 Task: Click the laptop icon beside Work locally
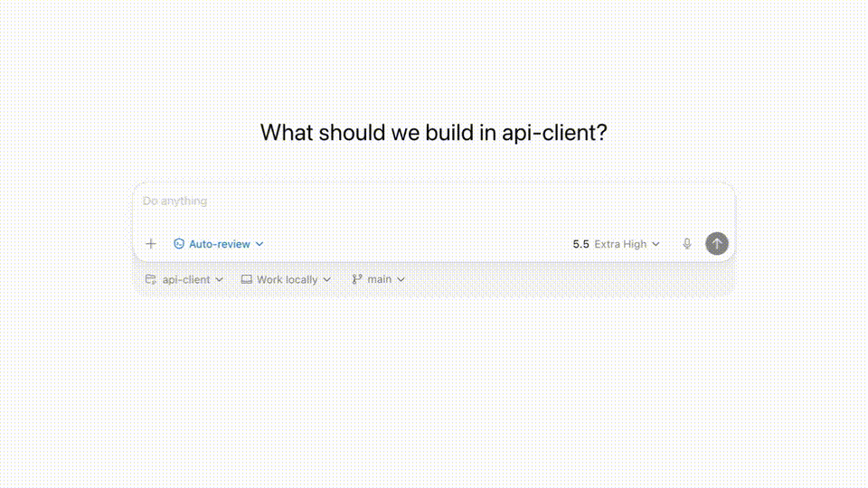click(246, 279)
